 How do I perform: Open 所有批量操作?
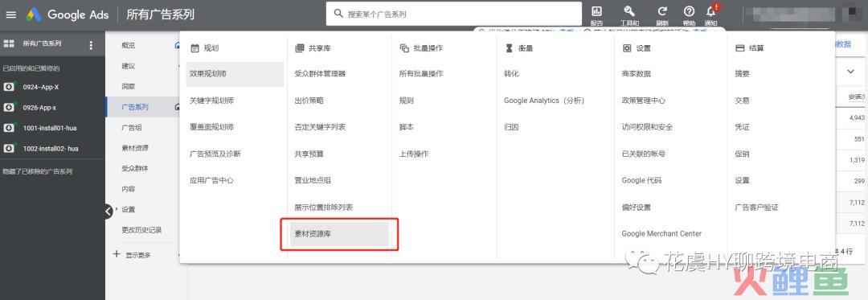(x=421, y=74)
